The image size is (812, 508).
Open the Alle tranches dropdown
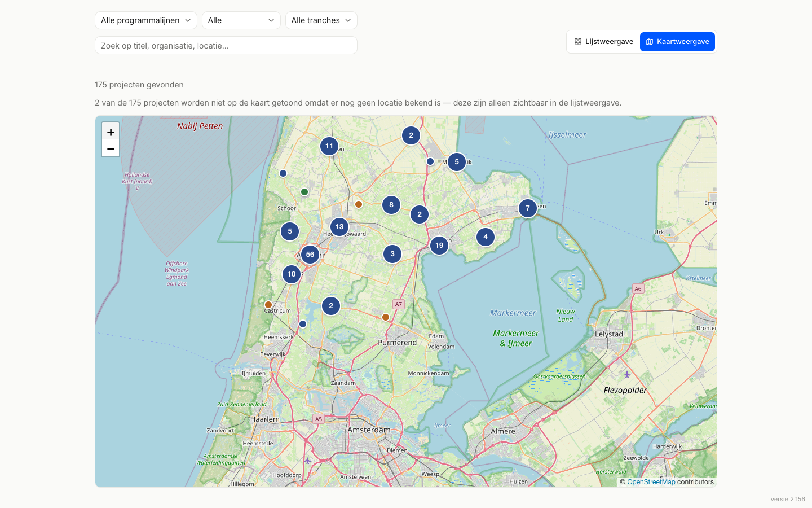pos(321,20)
